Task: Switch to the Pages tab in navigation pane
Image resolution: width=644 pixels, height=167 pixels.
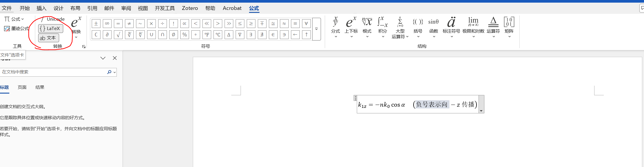Action: (22, 87)
